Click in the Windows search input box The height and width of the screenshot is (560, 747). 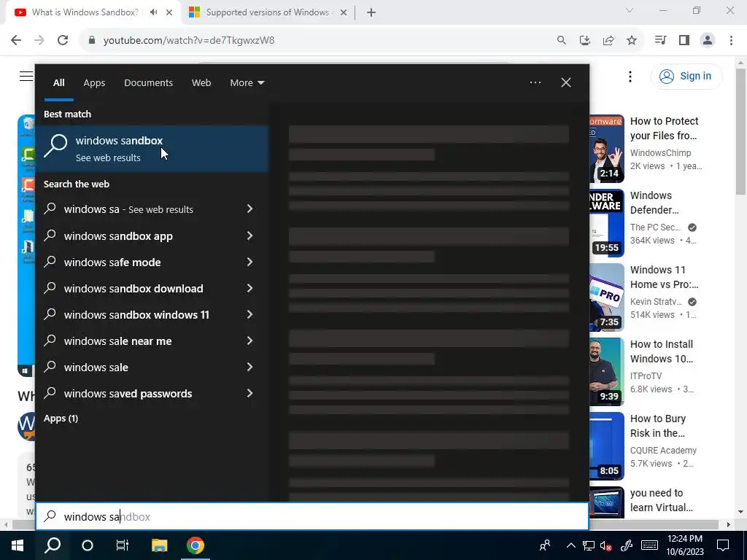coord(312,516)
